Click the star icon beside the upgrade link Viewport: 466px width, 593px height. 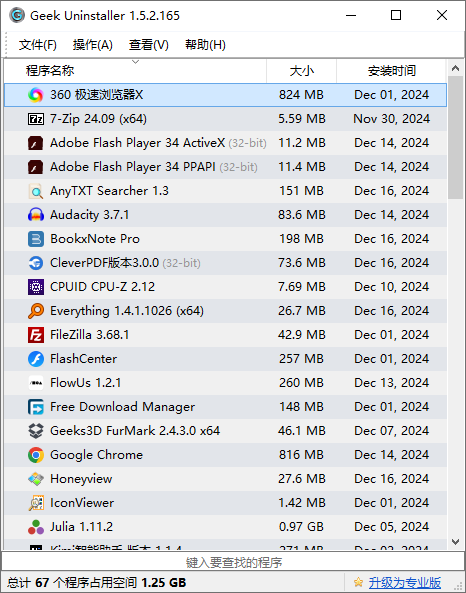click(358, 582)
